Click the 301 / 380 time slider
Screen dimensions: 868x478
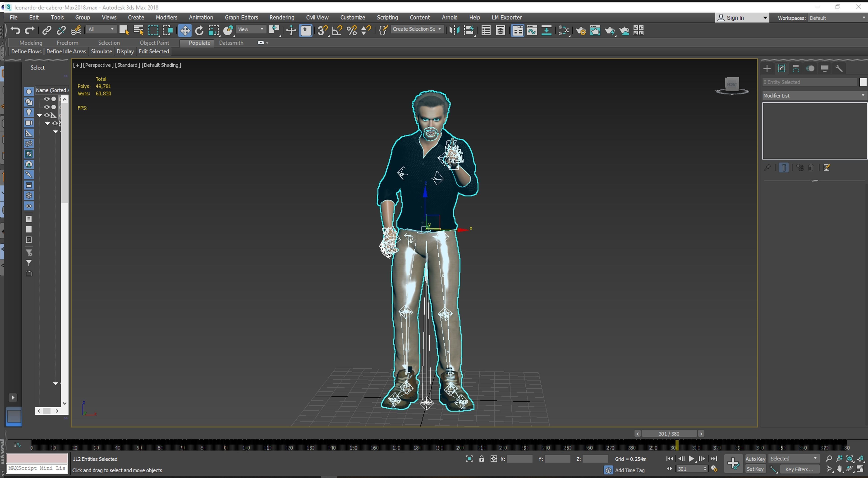point(669,434)
